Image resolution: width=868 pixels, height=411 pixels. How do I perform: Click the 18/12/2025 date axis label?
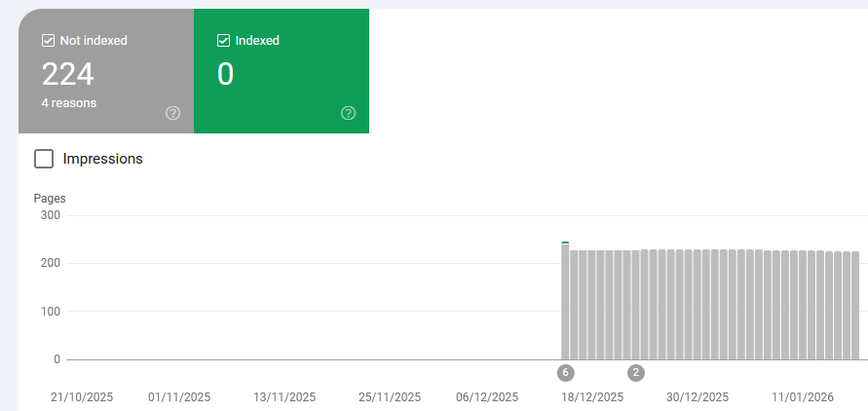click(x=591, y=397)
